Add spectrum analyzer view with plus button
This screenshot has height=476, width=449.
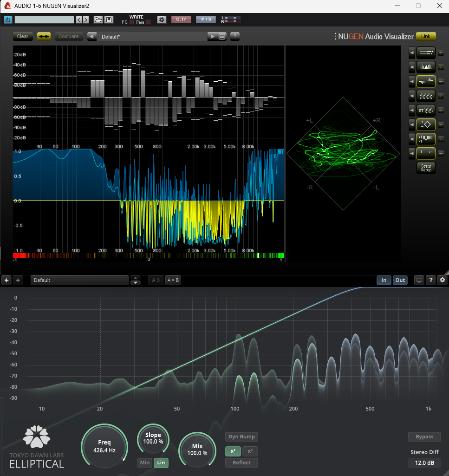coord(441,67)
